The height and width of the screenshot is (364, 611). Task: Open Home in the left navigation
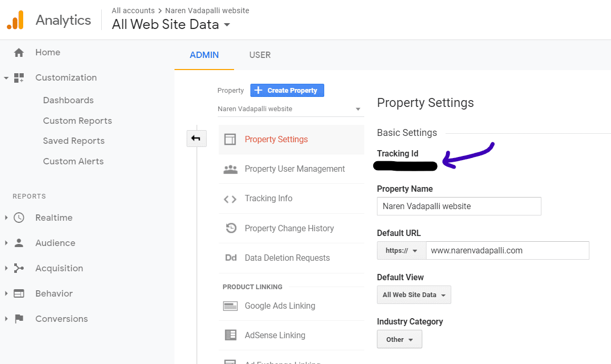pyautogui.click(x=48, y=53)
